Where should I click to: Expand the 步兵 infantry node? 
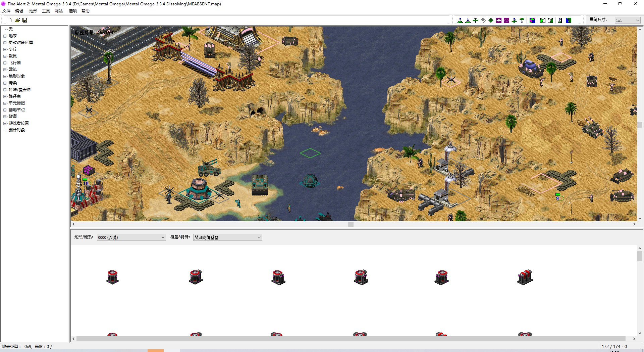[5, 49]
